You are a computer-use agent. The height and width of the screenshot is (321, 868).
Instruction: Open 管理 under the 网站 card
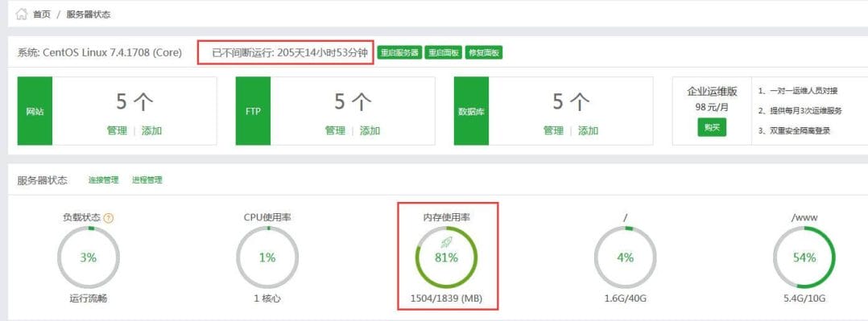(117, 131)
